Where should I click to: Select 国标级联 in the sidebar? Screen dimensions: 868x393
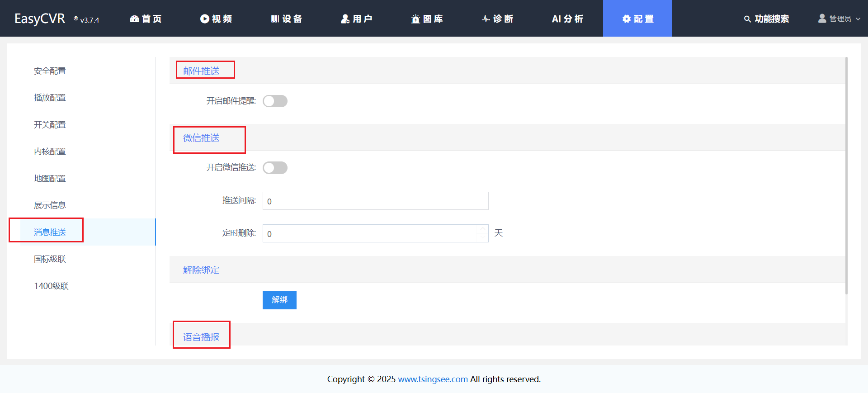pyautogui.click(x=50, y=259)
